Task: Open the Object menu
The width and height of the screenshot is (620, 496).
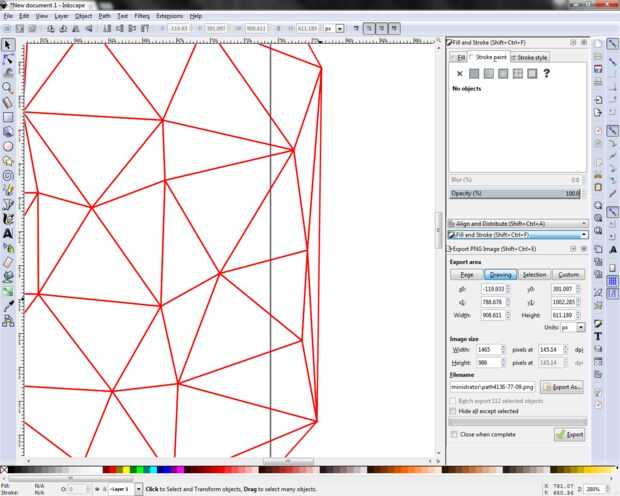Action: (x=83, y=16)
